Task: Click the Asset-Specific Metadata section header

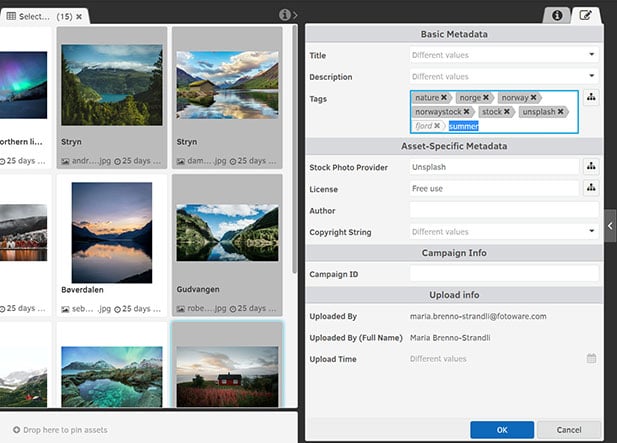Action: click(454, 146)
